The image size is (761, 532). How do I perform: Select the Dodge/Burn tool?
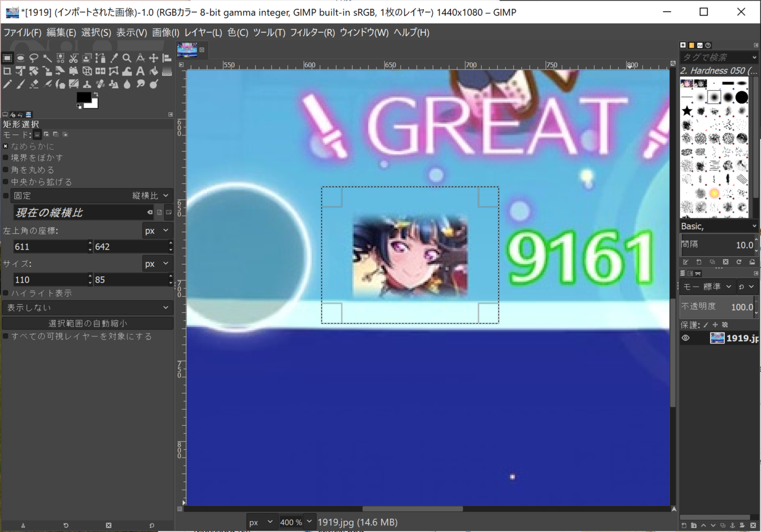[153, 84]
